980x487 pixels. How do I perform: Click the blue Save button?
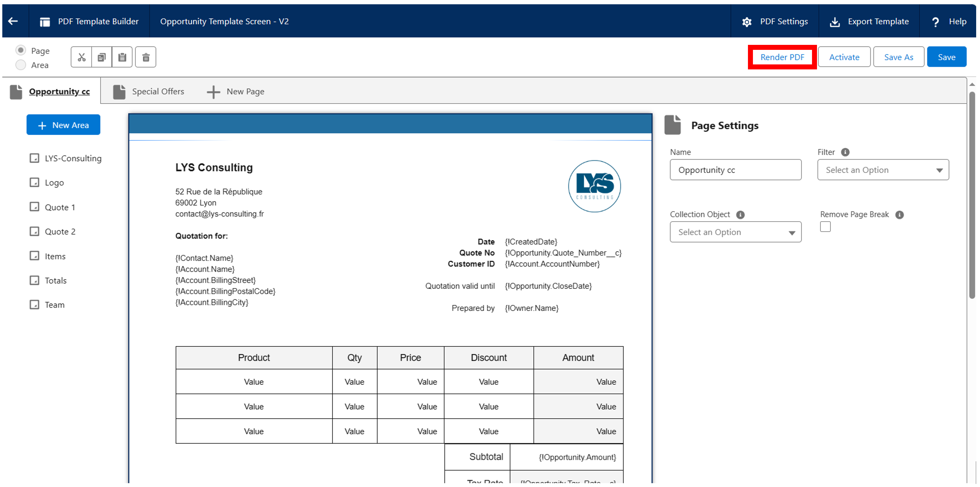click(x=946, y=57)
